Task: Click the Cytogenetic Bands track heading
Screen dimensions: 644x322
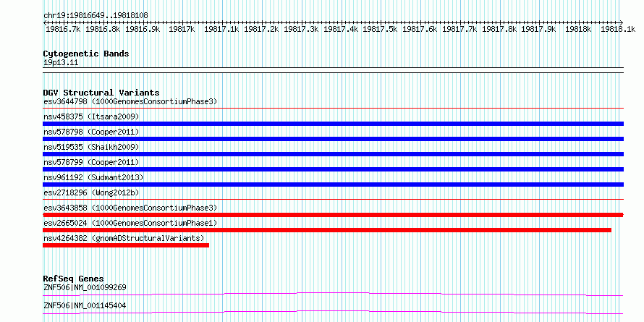Action: coord(86,54)
